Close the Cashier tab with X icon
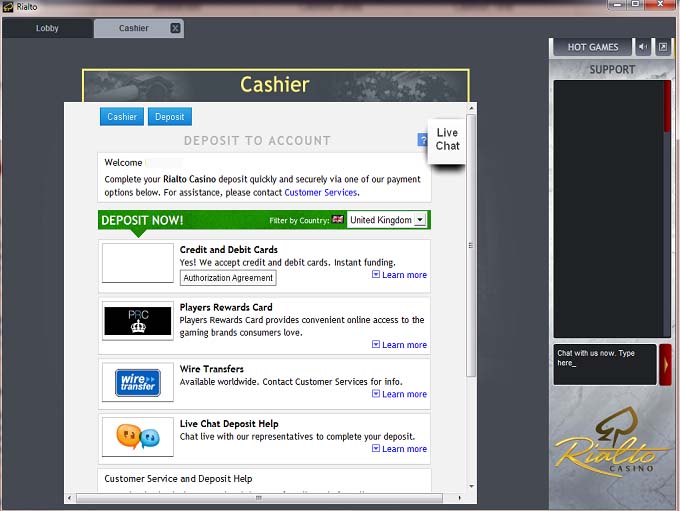Image resolution: width=680 pixels, height=511 pixels. coord(176,28)
